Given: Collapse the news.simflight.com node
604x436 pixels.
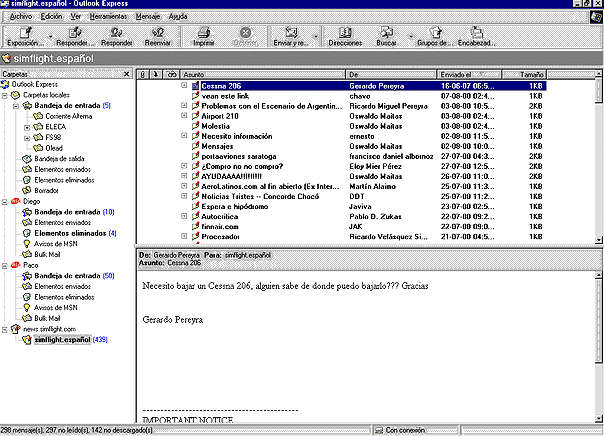Looking at the screenshot, I should [5, 329].
